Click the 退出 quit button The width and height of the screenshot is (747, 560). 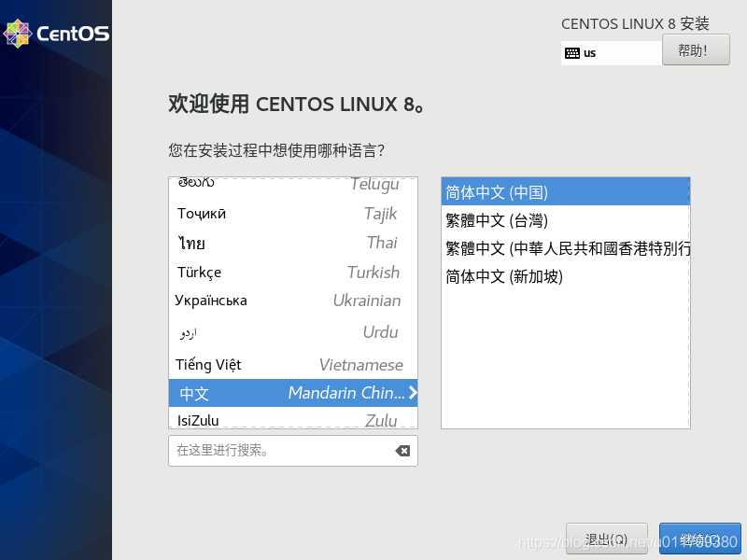pos(600,539)
